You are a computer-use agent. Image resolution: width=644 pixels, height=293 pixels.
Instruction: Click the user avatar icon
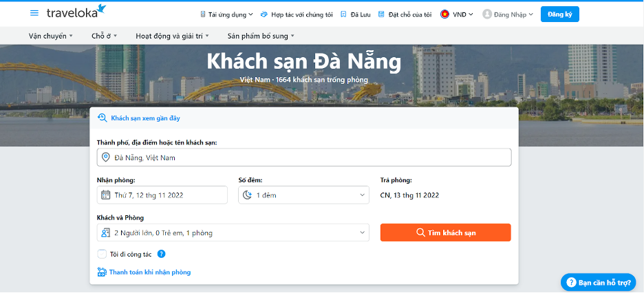pyautogui.click(x=487, y=14)
